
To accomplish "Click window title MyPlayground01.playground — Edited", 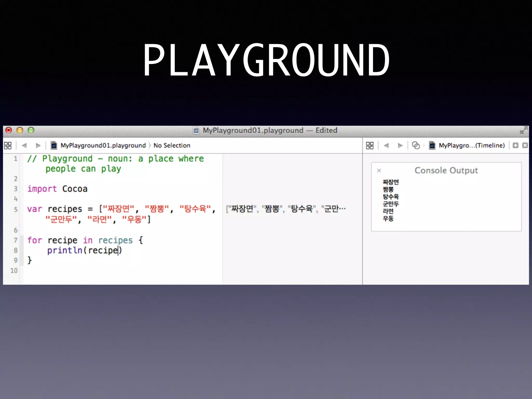I will [x=270, y=130].
